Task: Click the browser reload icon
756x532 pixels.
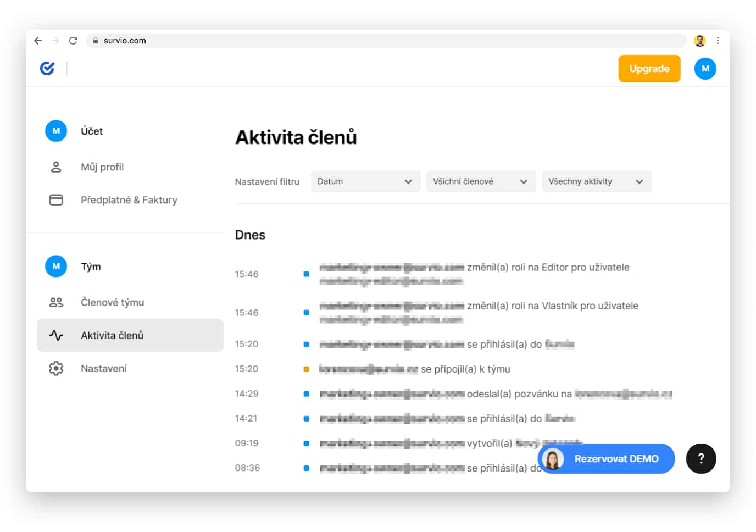Action: click(73, 41)
